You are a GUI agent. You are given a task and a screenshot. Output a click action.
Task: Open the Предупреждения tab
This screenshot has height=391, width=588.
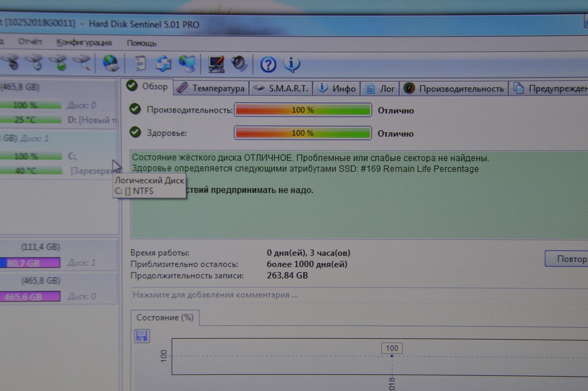(x=549, y=89)
